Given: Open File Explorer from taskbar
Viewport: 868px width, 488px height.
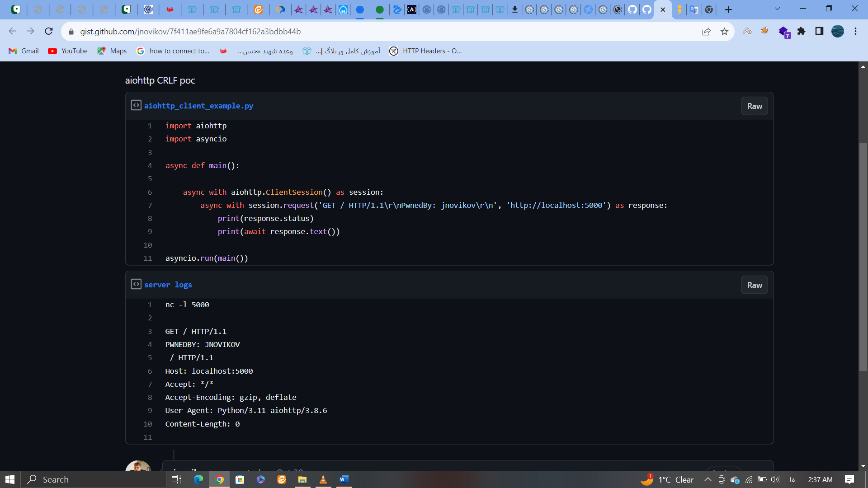Looking at the screenshot, I should (302, 479).
